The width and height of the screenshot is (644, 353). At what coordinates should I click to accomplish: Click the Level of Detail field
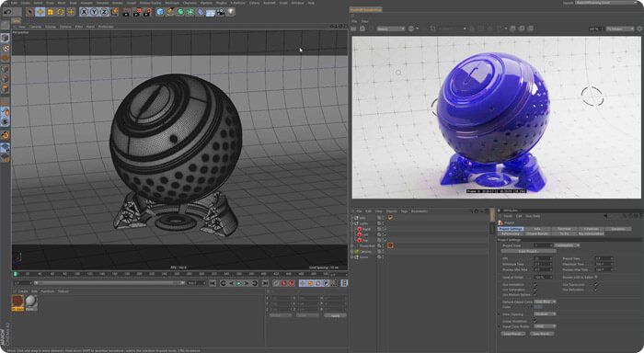pos(543,277)
